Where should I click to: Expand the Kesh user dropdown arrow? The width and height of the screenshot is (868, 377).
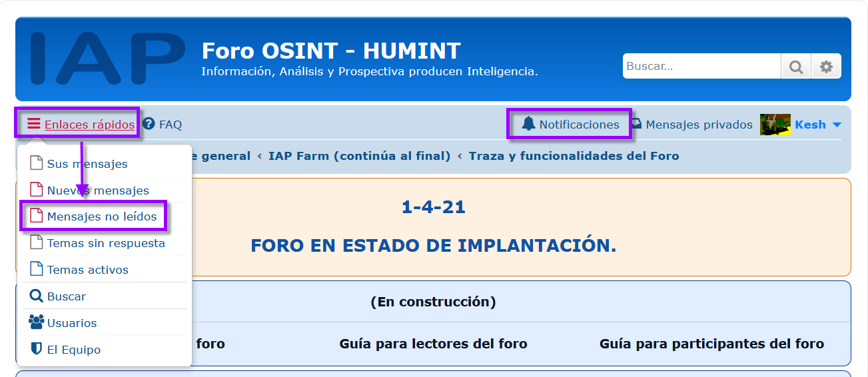pos(837,125)
